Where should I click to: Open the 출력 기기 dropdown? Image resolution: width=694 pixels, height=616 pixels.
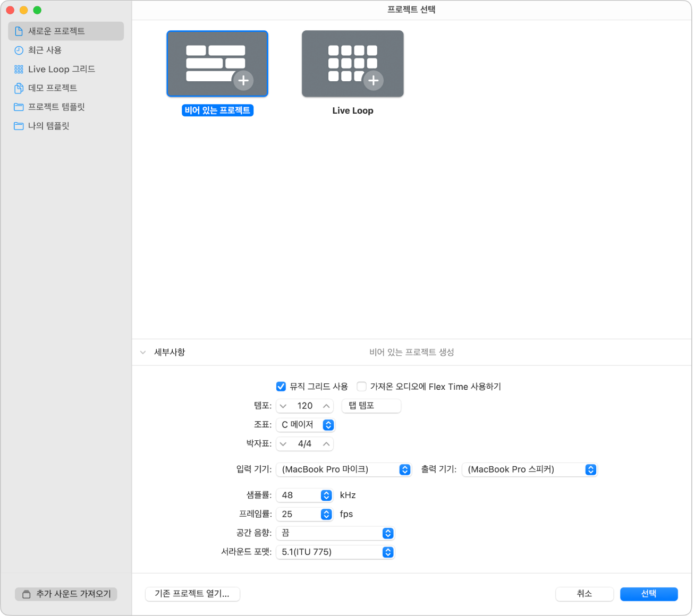coord(530,469)
